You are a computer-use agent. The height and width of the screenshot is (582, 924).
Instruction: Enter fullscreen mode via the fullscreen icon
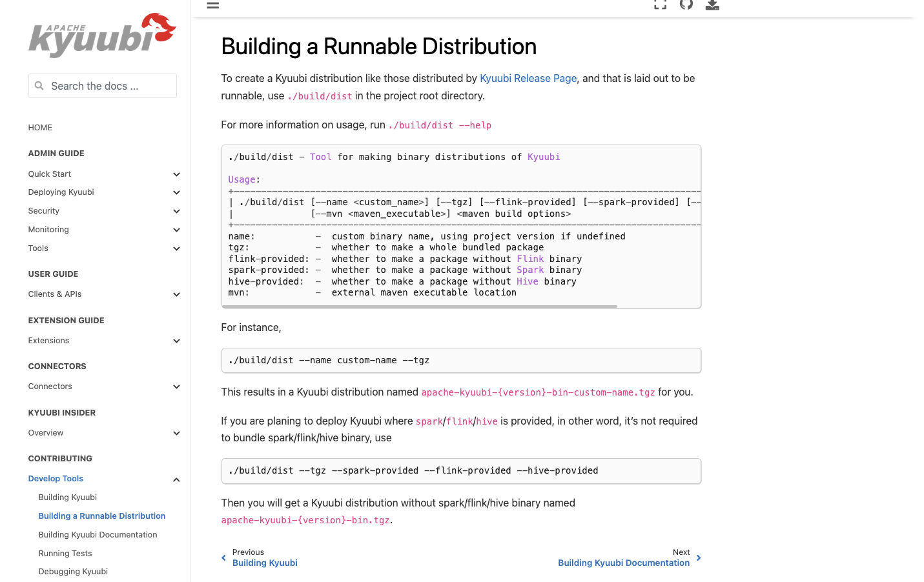tap(660, 5)
